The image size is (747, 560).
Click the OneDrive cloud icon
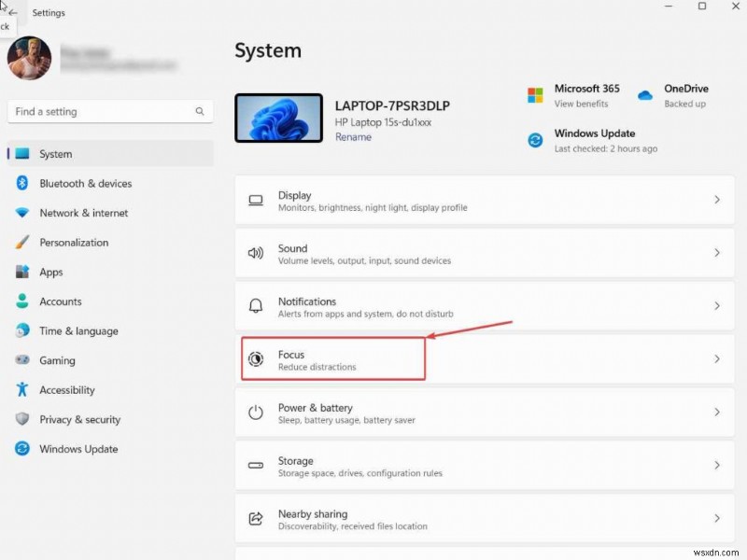646,94
